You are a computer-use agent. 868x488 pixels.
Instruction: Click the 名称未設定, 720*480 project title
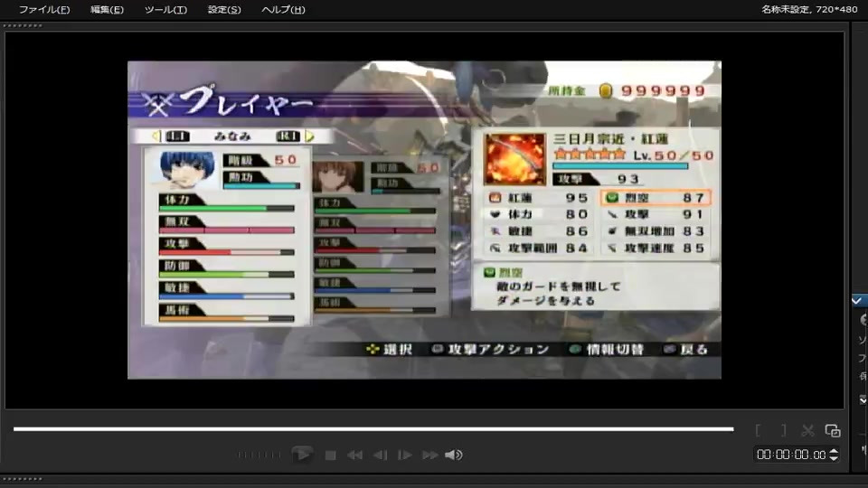click(x=809, y=9)
